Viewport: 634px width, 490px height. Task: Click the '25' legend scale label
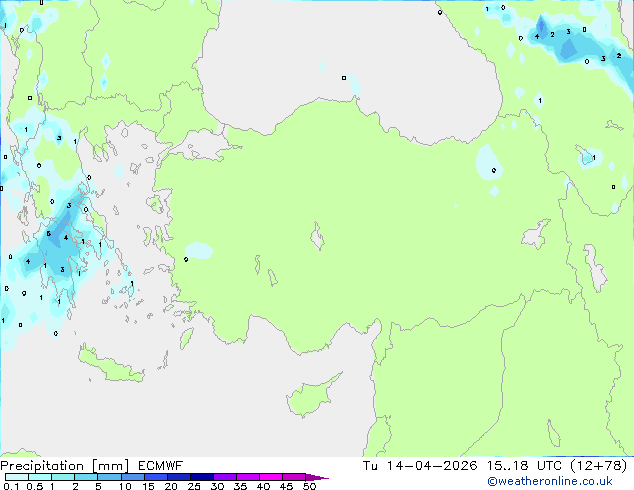tap(194, 486)
